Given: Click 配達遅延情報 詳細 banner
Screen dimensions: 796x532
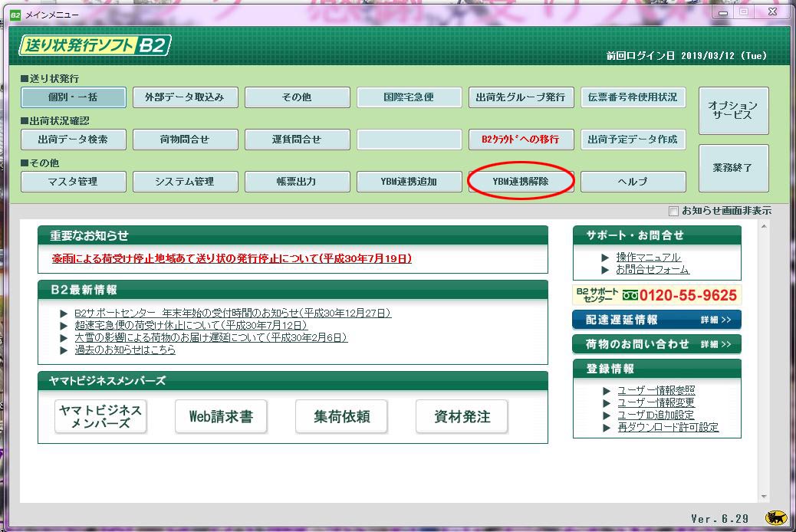Looking at the screenshot, I should pyautogui.click(x=657, y=320).
